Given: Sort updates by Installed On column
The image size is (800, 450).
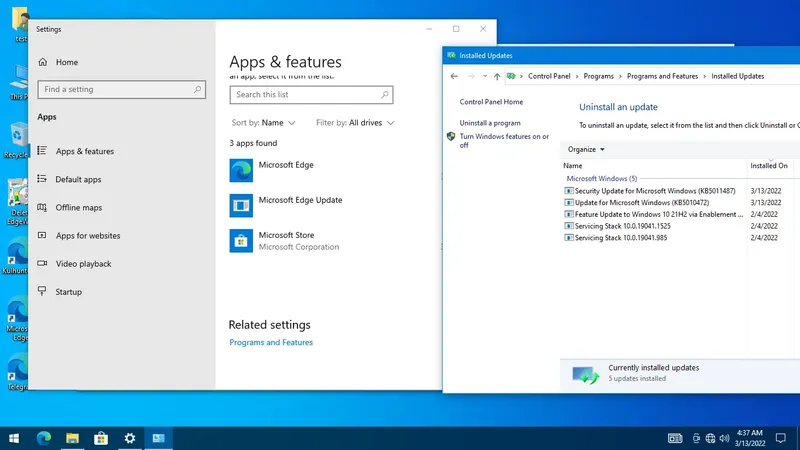Looking at the screenshot, I should tap(769, 166).
